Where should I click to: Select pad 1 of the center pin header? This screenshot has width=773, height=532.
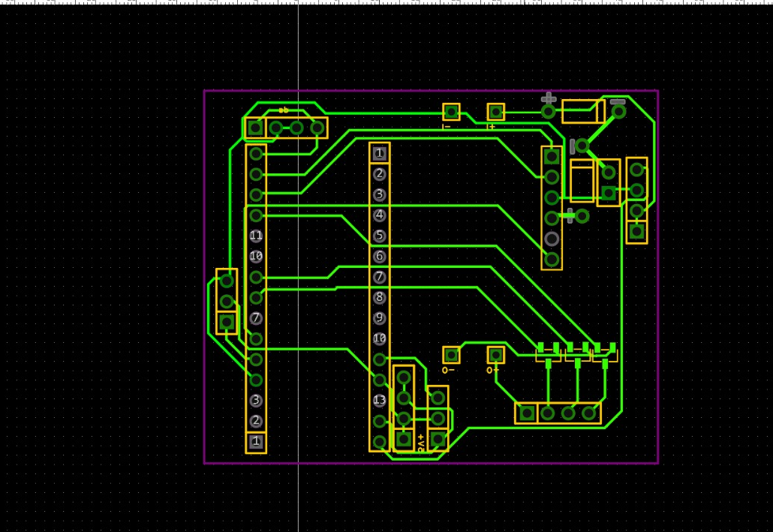pos(379,153)
